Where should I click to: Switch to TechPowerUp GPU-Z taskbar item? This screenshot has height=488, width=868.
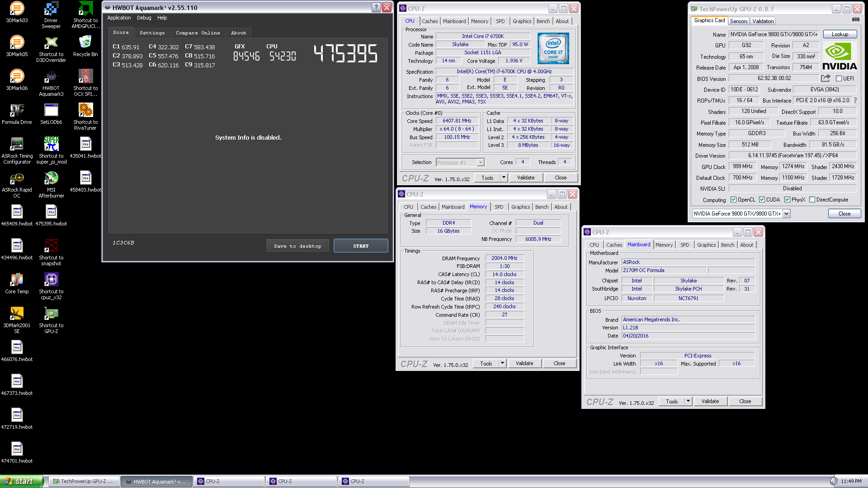click(85, 481)
